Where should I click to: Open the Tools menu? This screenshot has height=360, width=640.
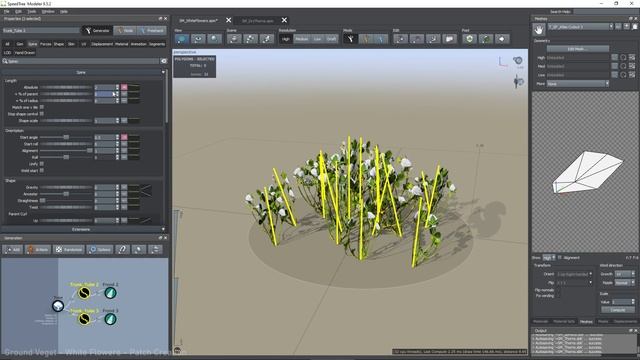point(31,11)
